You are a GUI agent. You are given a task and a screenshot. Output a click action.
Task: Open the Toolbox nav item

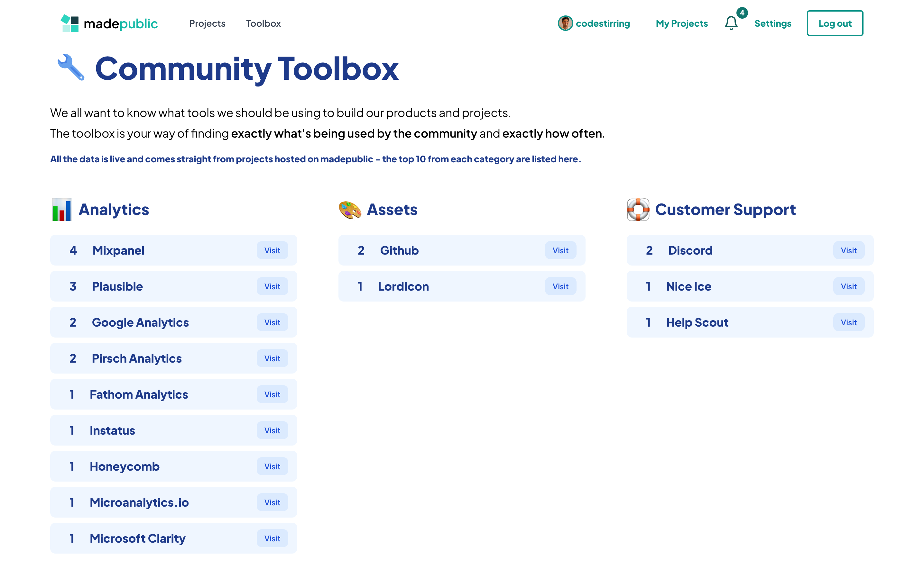point(263,23)
